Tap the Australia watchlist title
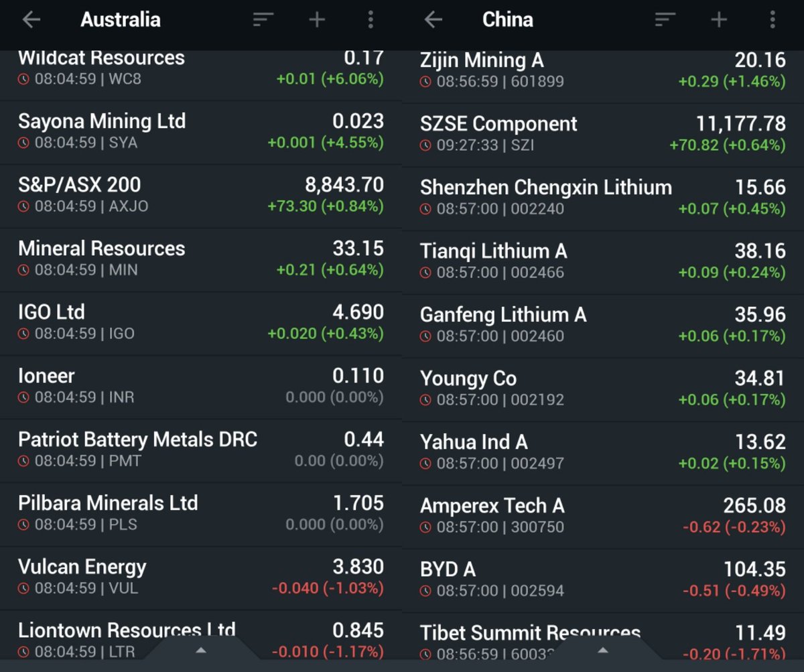 (x=120, y=19)
